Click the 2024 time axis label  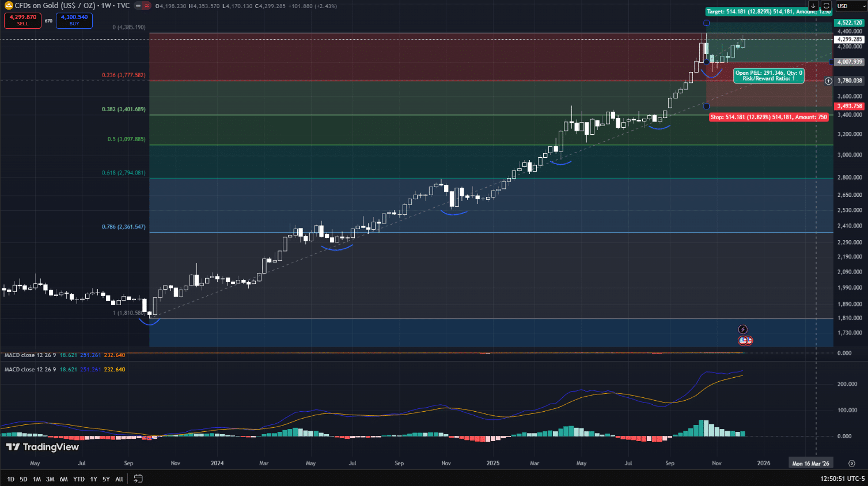[217, 463]
